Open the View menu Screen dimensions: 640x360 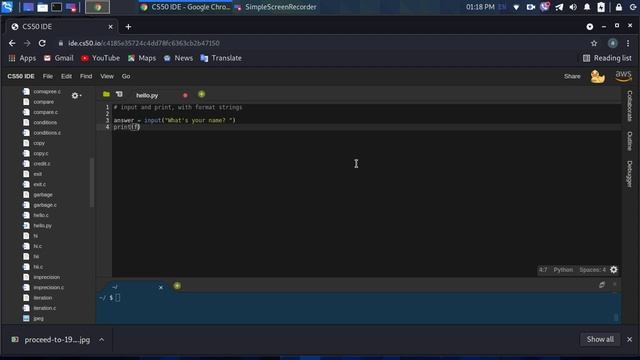click(107, 76)
